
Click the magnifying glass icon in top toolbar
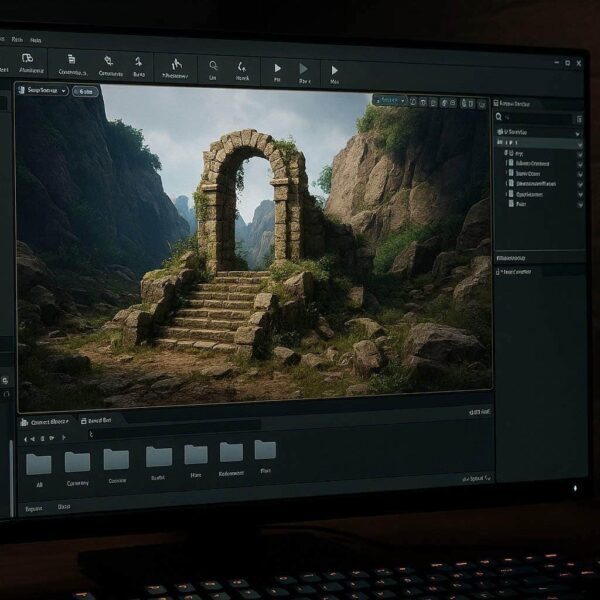coord(213,66)
